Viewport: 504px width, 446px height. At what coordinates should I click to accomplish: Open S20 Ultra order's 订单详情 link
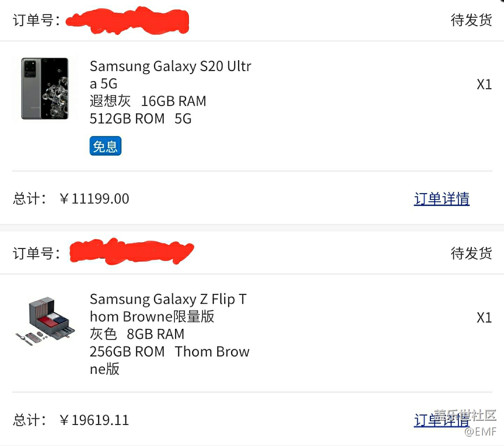click(441, 199)
